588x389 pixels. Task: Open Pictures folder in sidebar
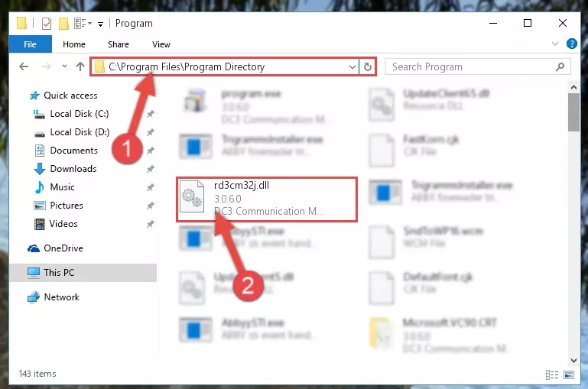pyautogui.click(x=67, y=206)
